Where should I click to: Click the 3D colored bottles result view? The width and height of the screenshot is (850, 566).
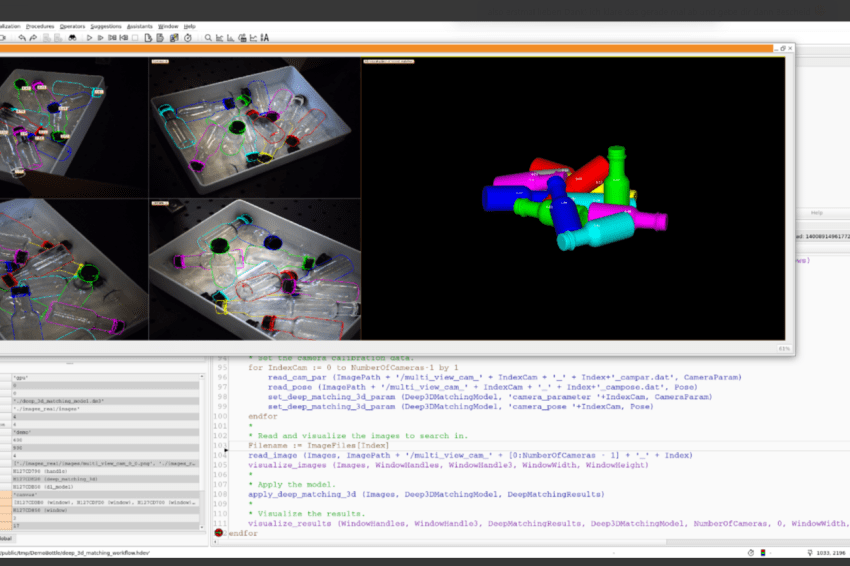coord(574,198)
